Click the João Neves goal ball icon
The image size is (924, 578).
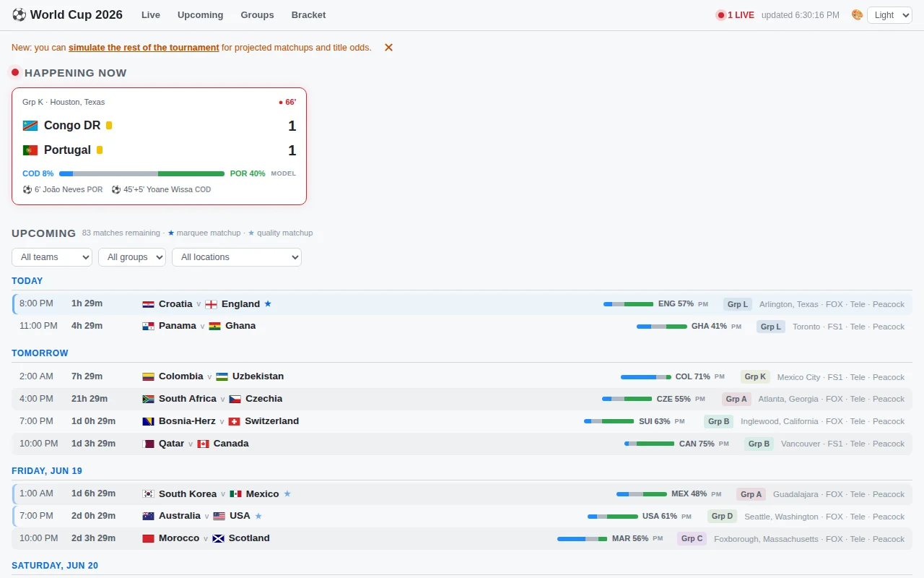[x=27, y=189]
